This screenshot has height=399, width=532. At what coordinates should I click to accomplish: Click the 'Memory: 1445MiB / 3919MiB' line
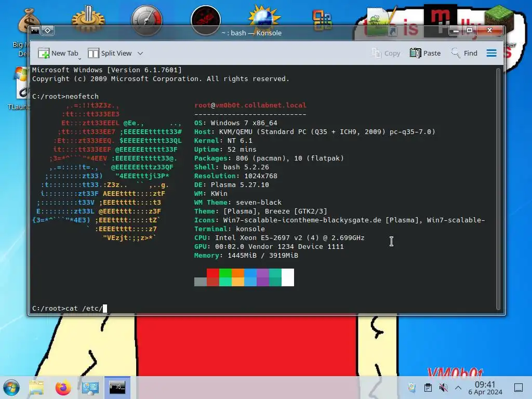pos(246,255)
